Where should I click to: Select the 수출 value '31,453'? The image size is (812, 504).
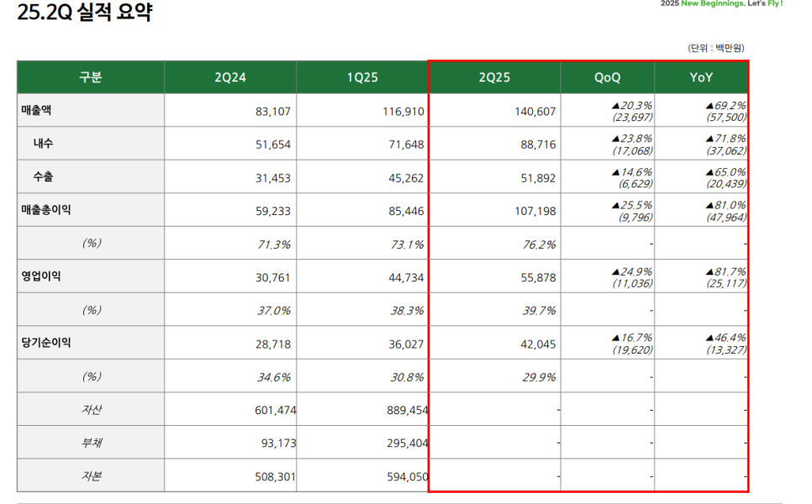(x=273, y=178)
